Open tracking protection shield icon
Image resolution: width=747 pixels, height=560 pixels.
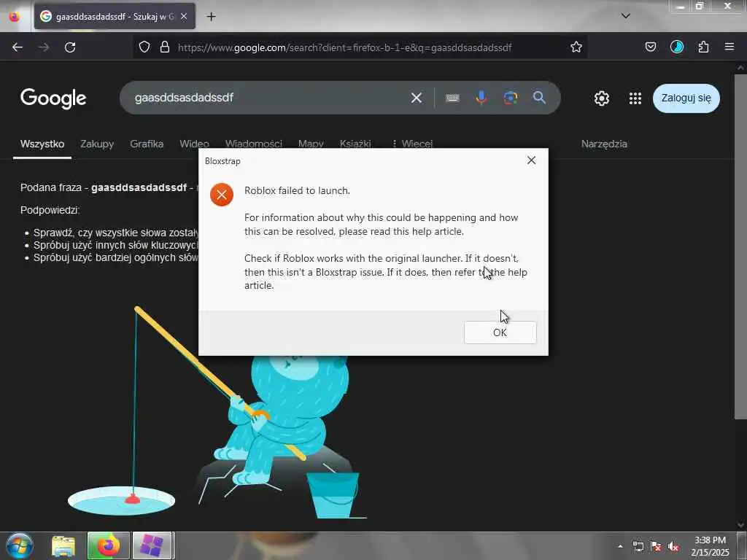click(x=144, y=47)
